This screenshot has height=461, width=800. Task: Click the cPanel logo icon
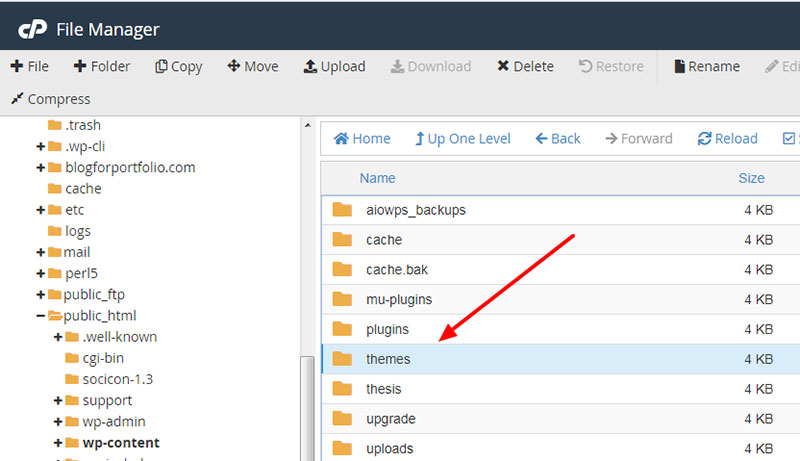pos(33,29)
